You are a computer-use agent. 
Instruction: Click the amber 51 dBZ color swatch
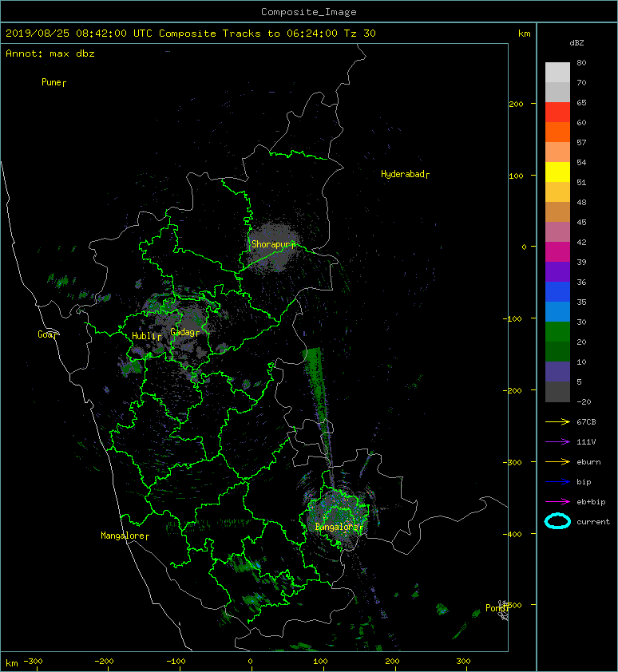click(557, 192)
